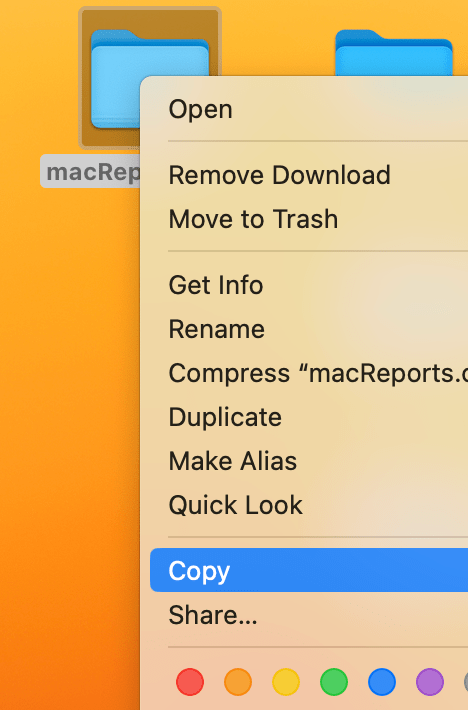
Task: Apply the yellow tag color
Action: (x=286, y=681)
